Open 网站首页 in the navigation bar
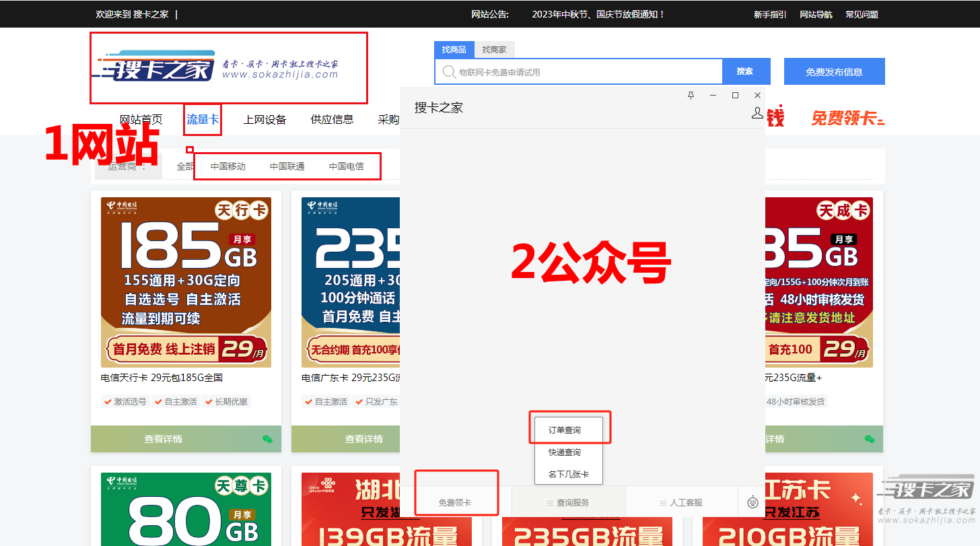Image resolution: width=980 pixels, height=546 pixels. click(141, 120)
